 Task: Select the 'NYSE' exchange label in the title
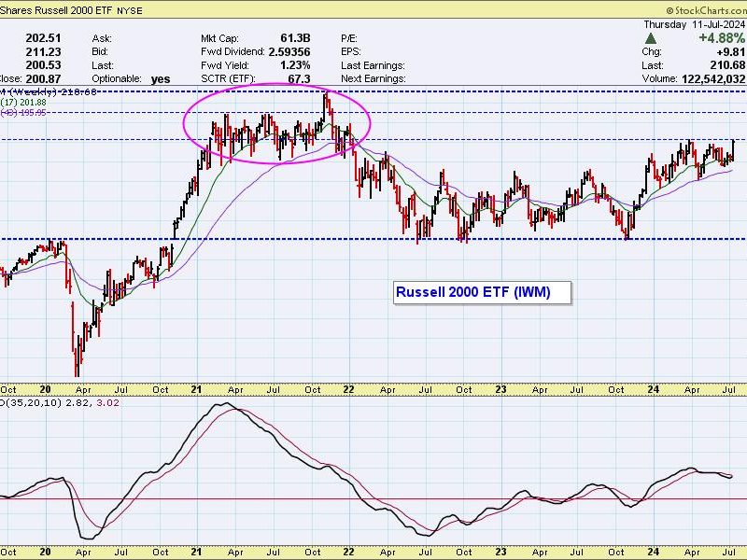coord(130,11)
